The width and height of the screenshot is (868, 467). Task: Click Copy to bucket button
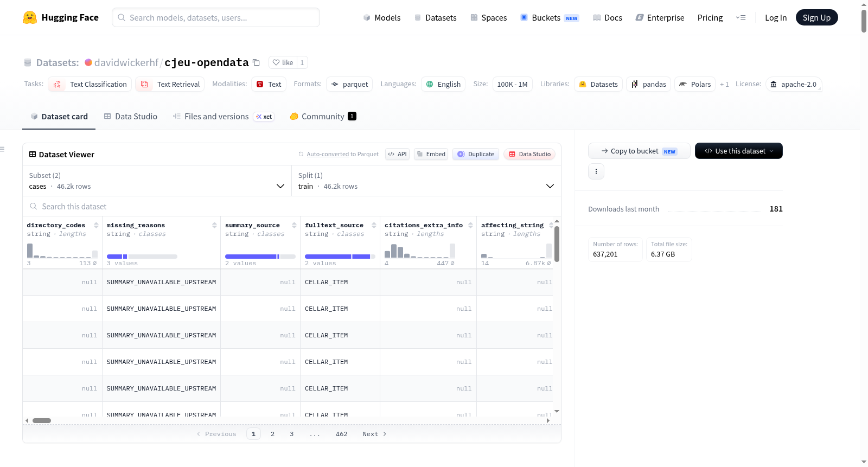point(639,151)
